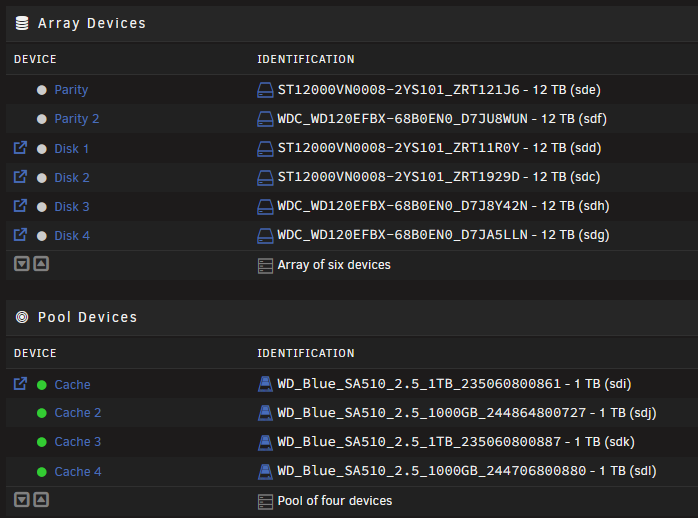
Task: Select the text ST12000VN0008-2YS101_ZRT121J6 - 12 TB (sde)
Action: coord(439,90)
